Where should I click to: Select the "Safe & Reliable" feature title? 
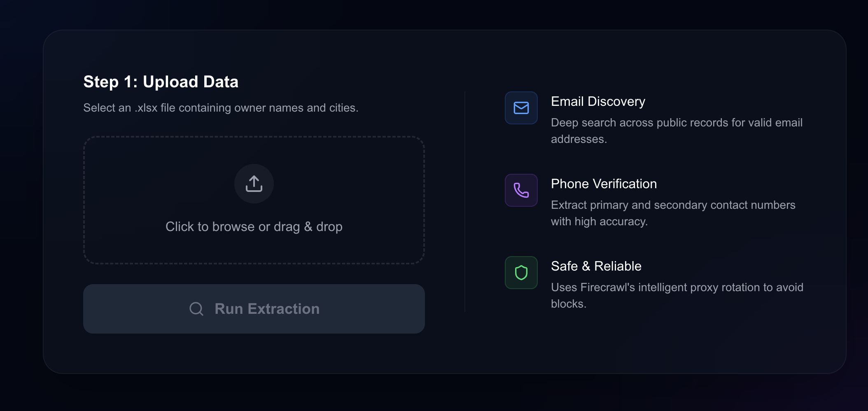(x=596, y=266)
